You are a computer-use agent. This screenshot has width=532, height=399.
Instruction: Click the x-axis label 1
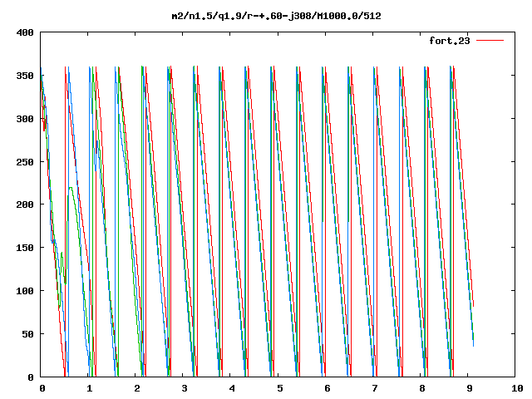[x=89, y=388]
